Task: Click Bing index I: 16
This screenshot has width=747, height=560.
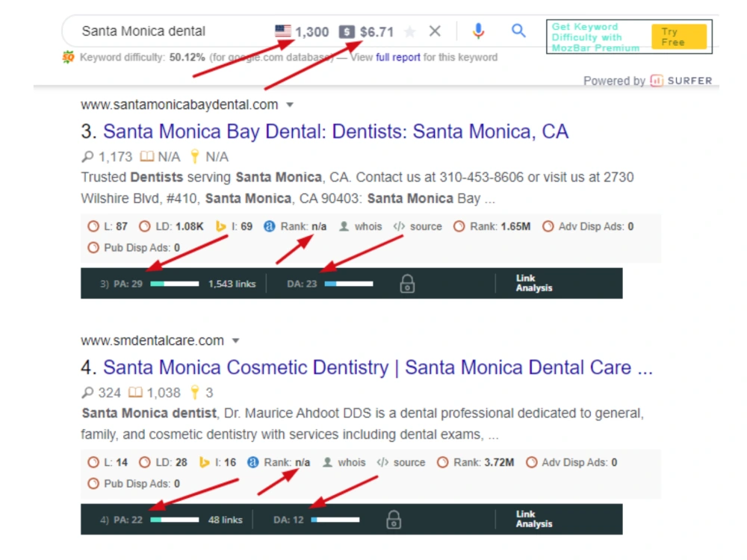Action: 217,462
